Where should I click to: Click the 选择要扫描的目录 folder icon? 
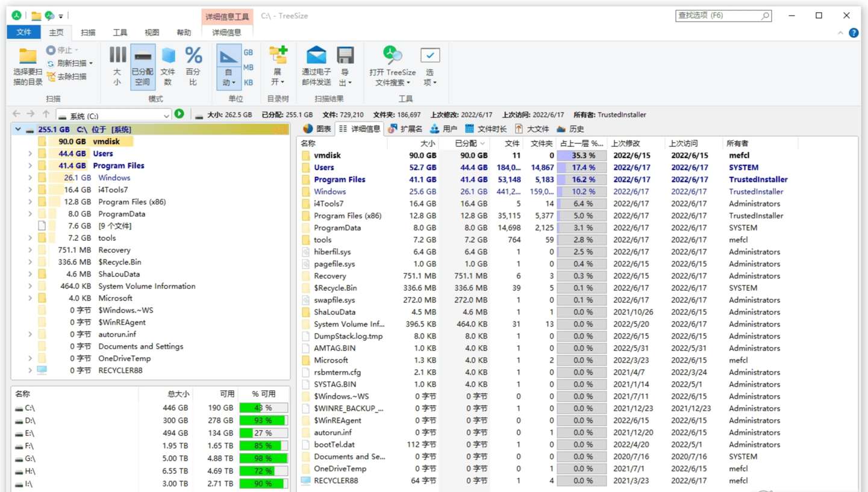28,57
